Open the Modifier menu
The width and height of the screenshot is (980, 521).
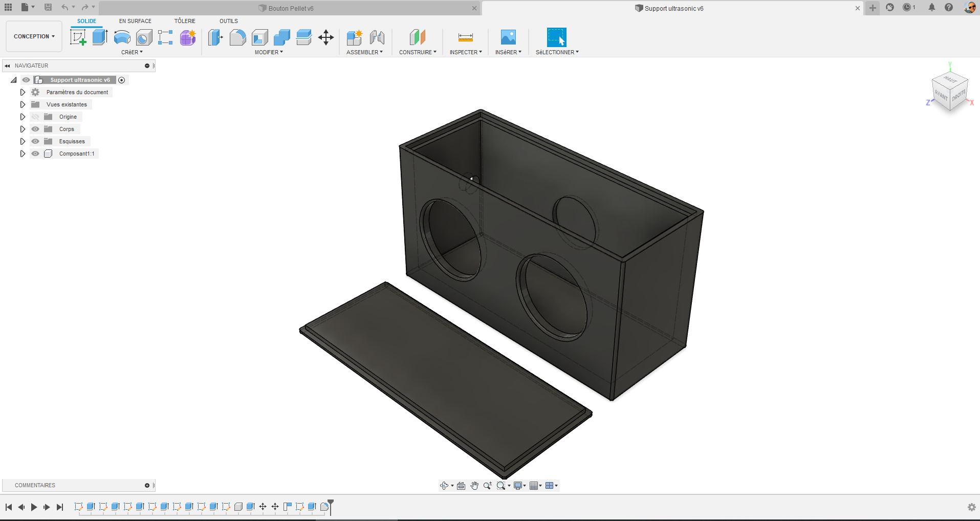[x=269, y=52]
